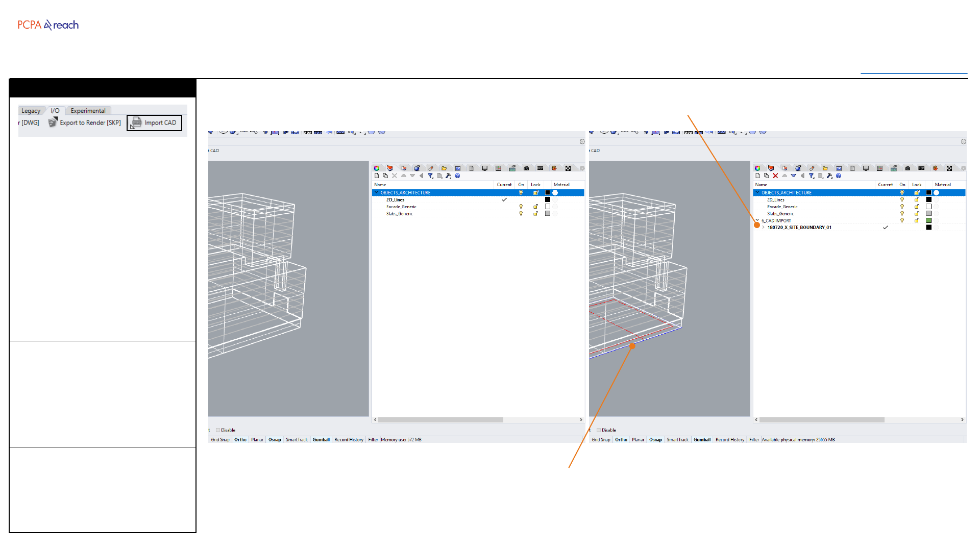Lock the 6_CAD IMPORT layer
This screenshot has width=980, height=551.
917,220
